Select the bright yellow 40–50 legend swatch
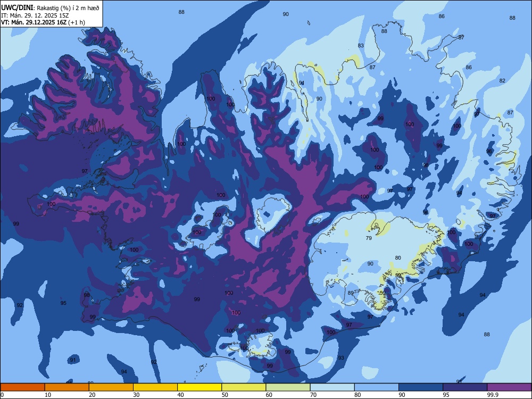532x399 pixels. point(199,387)
